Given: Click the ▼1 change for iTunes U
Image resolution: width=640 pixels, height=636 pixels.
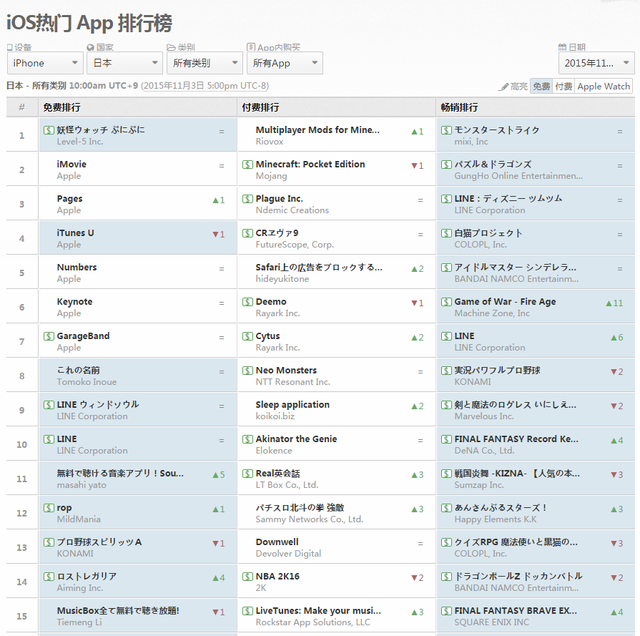Looking at the screenshot, I should coord(219,234).
